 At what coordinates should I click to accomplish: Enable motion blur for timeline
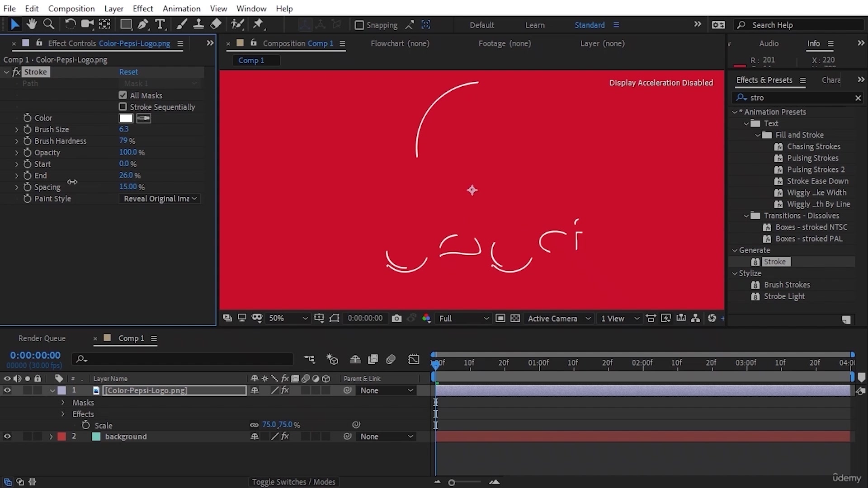391,359
